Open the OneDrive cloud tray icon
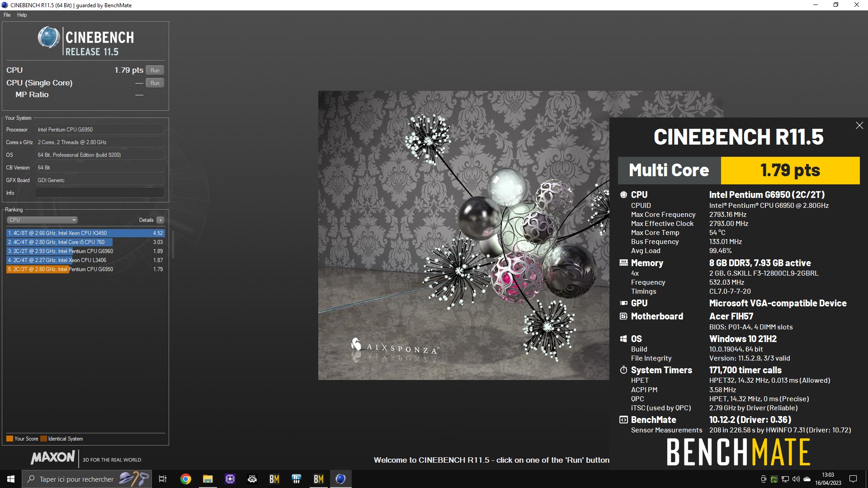 [x=807, y=479]
